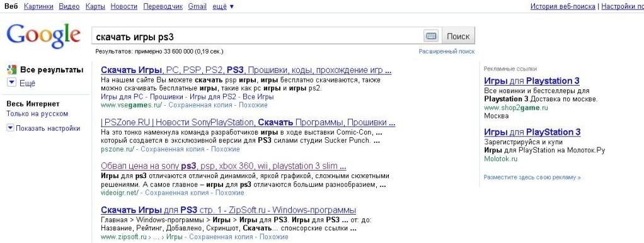Open 'История веб-поиска' link
644x243 pixels.
pyautogui.click(x=563, y=6)
